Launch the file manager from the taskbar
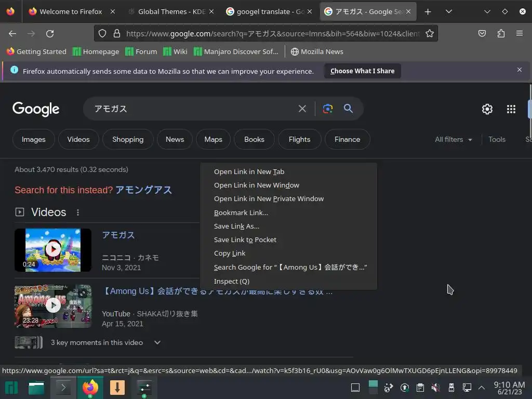532x399 pixels. tap(36, 388)
